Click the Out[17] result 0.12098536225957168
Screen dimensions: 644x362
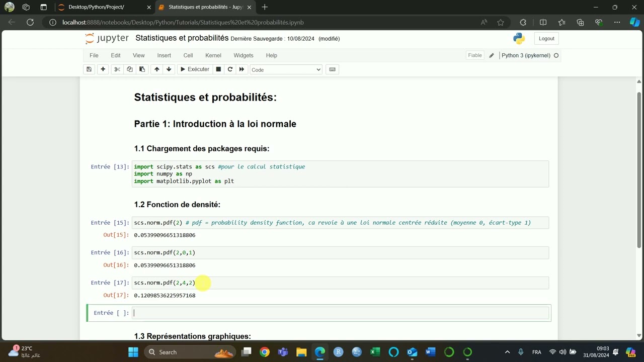pos(165,295)
